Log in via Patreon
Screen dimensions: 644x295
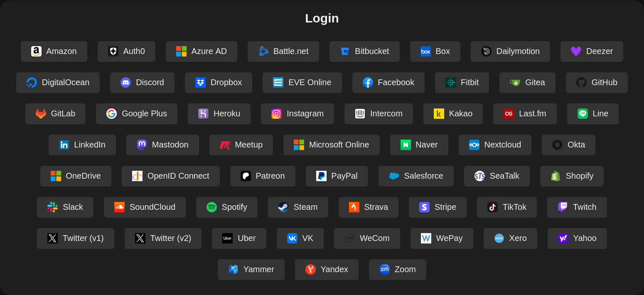click(x=263, y=176)
